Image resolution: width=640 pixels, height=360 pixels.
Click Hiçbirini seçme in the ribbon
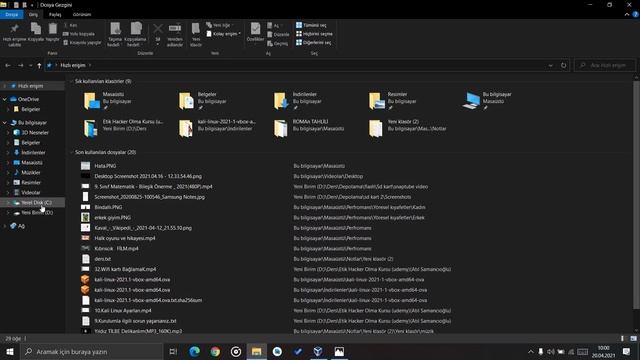coord(314,34)
